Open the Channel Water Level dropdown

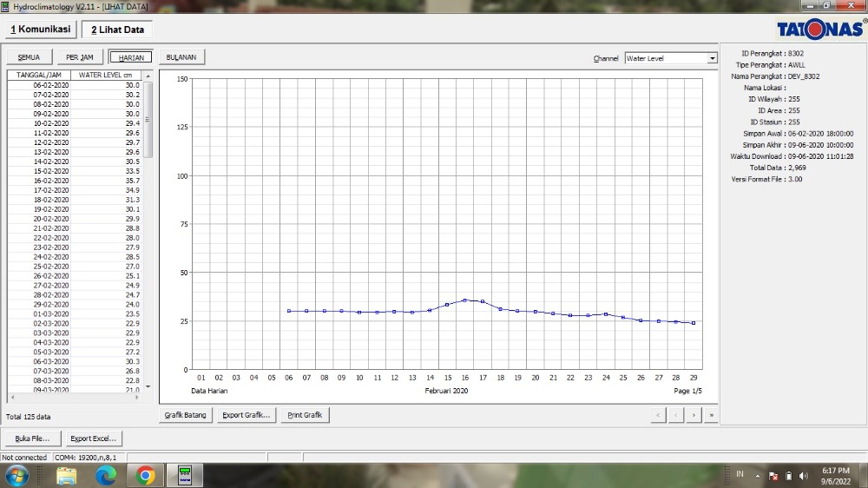coord(712,58)
